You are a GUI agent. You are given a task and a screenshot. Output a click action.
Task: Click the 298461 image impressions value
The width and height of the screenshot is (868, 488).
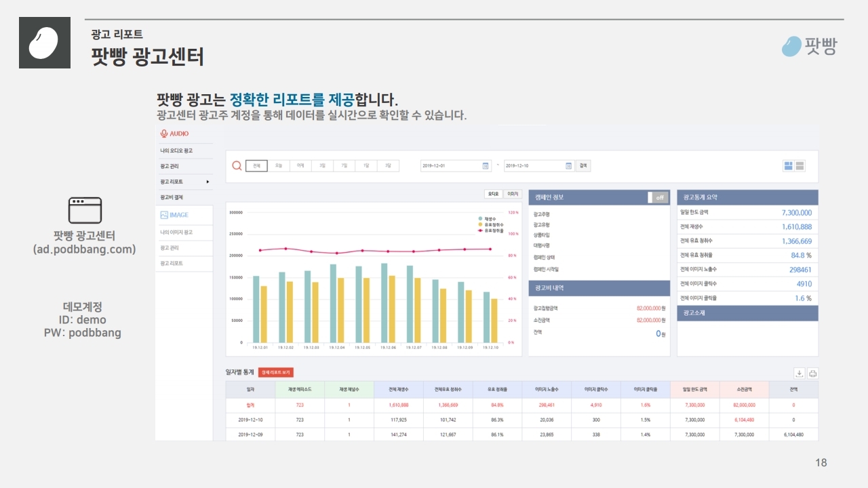point(800,270)
